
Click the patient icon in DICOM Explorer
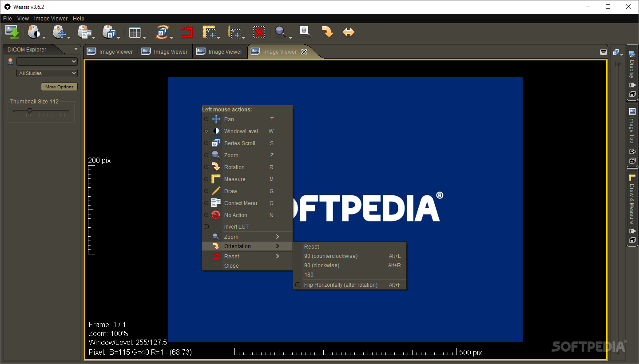11,62
